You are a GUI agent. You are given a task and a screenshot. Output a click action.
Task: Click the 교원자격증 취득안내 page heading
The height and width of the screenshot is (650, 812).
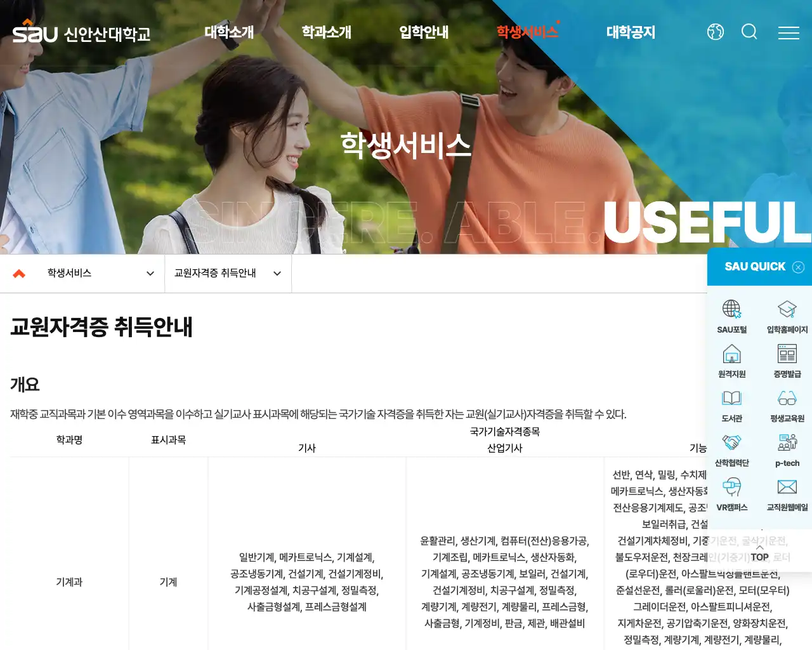pyautogui.click(x=101, y=328)
